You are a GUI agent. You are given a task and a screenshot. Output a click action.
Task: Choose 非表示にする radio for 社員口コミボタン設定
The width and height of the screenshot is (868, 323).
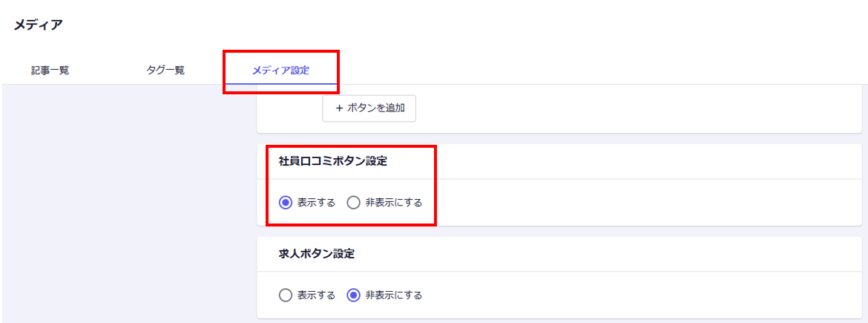(354, 202)
